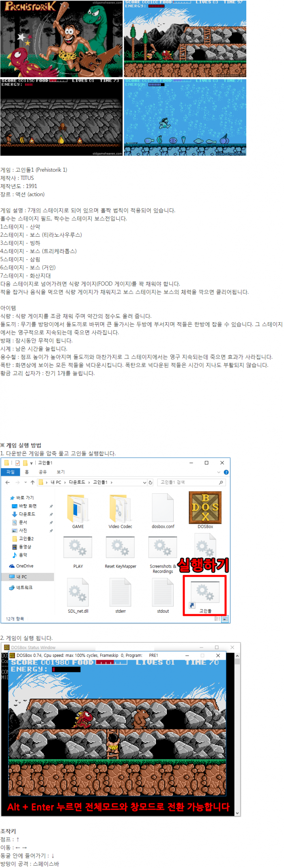Click 내 PC in the address breadcrumb
Screen dimensions: 284x868
tap(56, 482)
